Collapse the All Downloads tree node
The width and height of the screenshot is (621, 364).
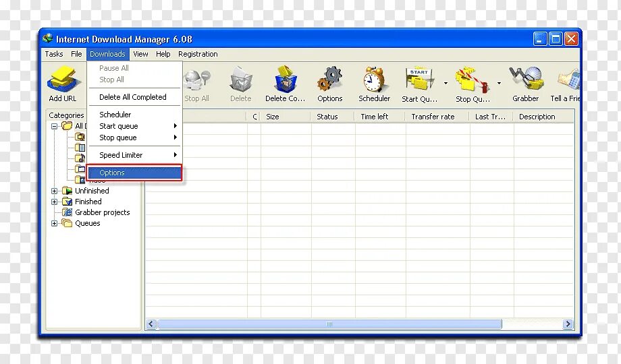click(54, 126)
